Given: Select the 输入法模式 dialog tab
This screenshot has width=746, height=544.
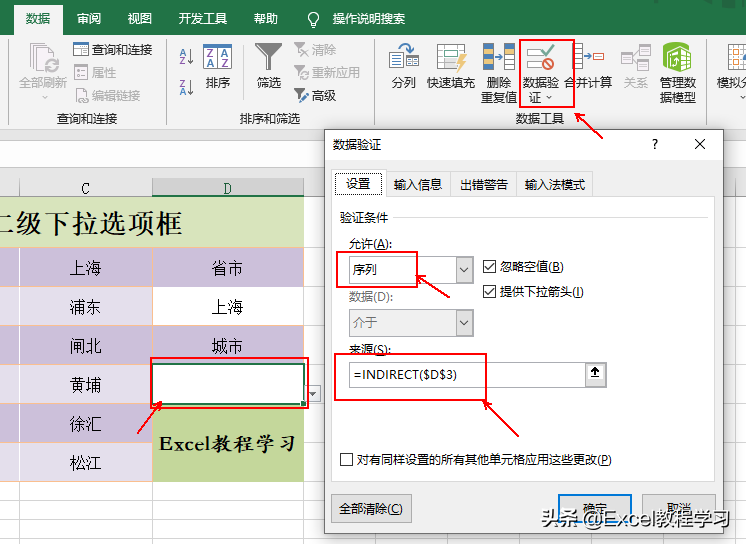Looking at the screenshot, I should point(555,184).
